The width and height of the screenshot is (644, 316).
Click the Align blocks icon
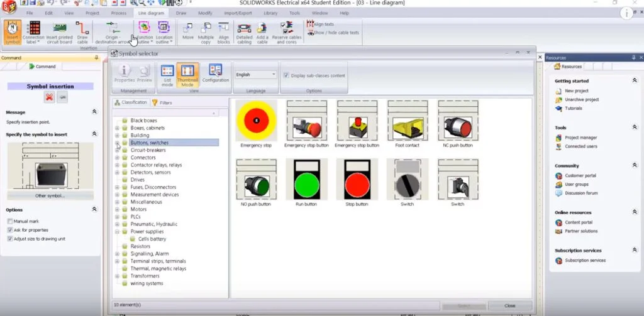223,33
